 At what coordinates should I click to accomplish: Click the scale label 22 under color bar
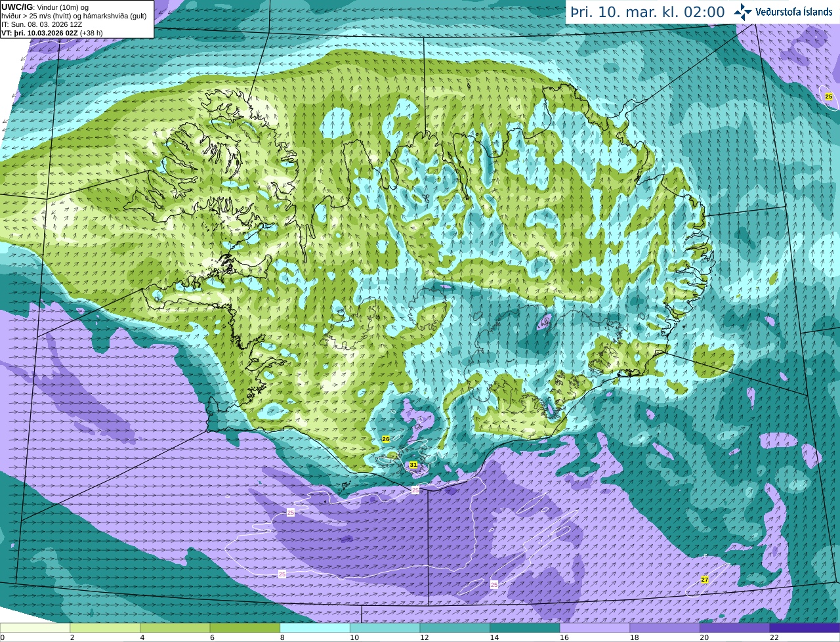[774, 637]
